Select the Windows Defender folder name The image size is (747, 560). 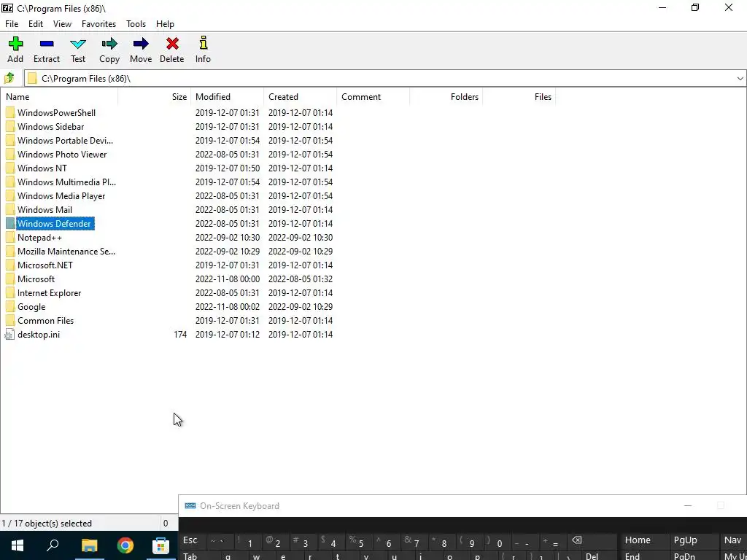point(54,223)
